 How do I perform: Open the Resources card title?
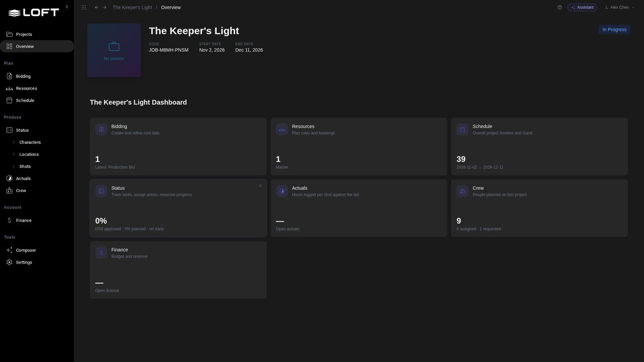pos(303,126)
